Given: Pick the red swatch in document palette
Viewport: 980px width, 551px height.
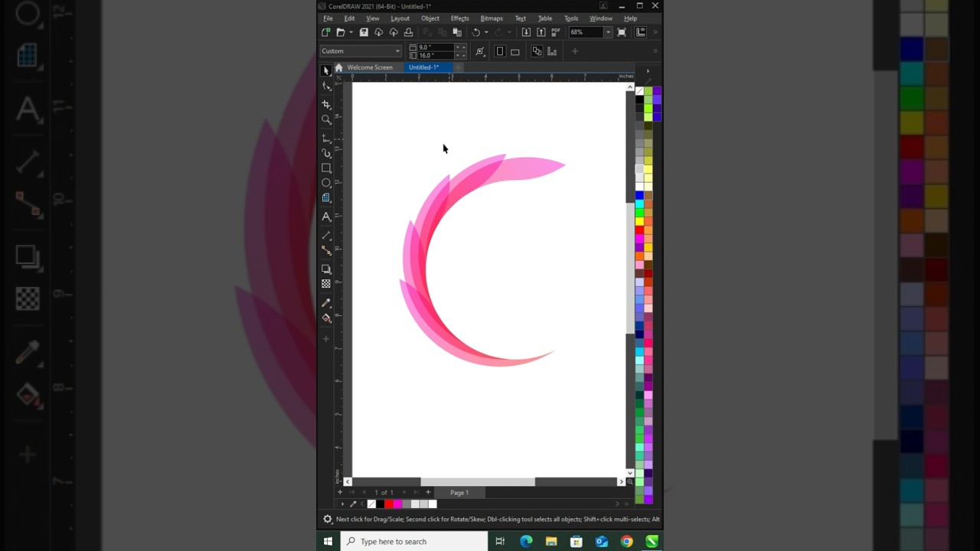Looking at the screenshot, I should pos(388,504).
